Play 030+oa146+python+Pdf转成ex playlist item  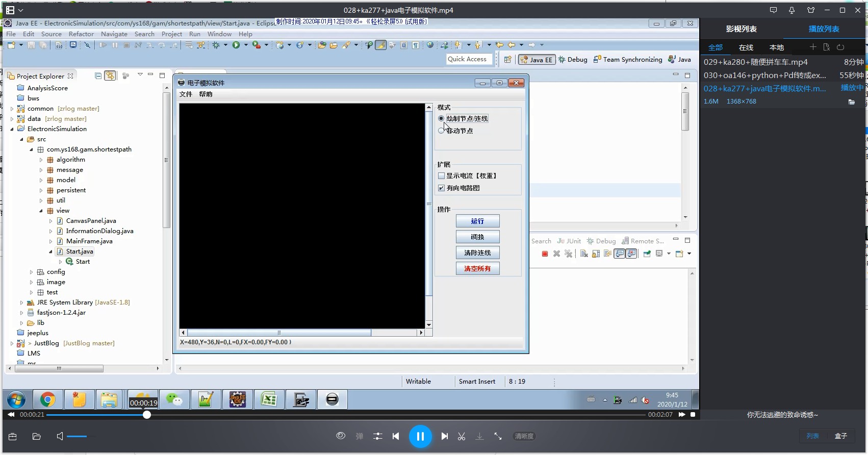click(x=783, y=75)
